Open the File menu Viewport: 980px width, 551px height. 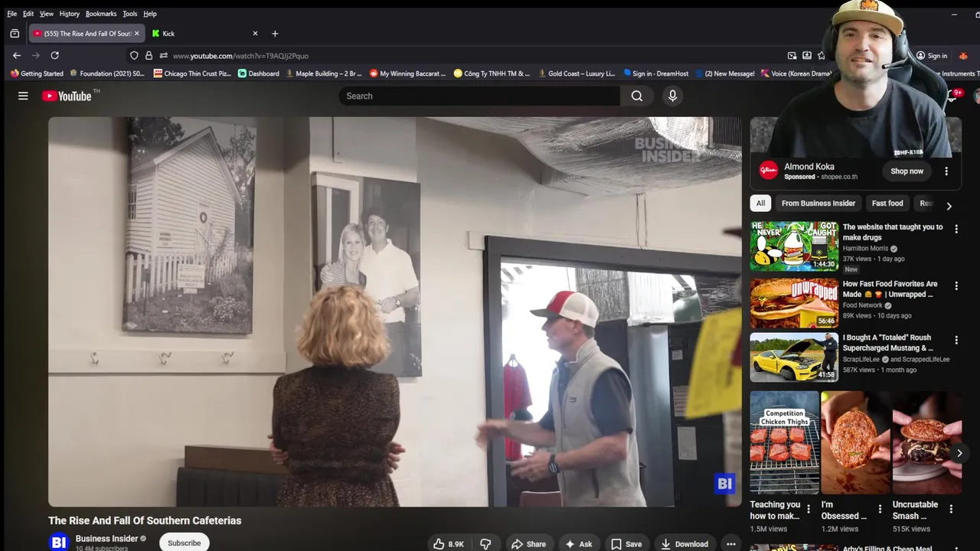click(12, 14)
